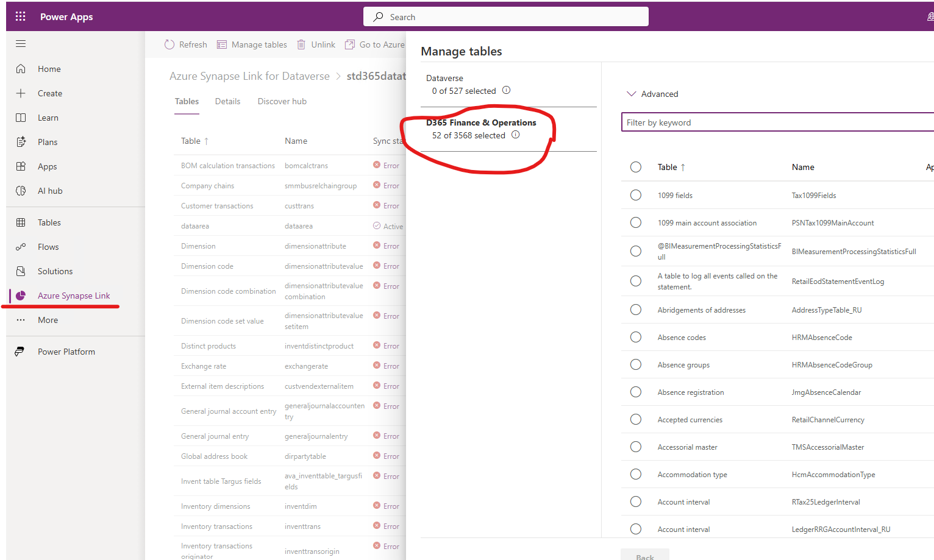Click the Manage tables toolbar icon
Viewport: 934px width, 560px height.
tap(222, 44)
